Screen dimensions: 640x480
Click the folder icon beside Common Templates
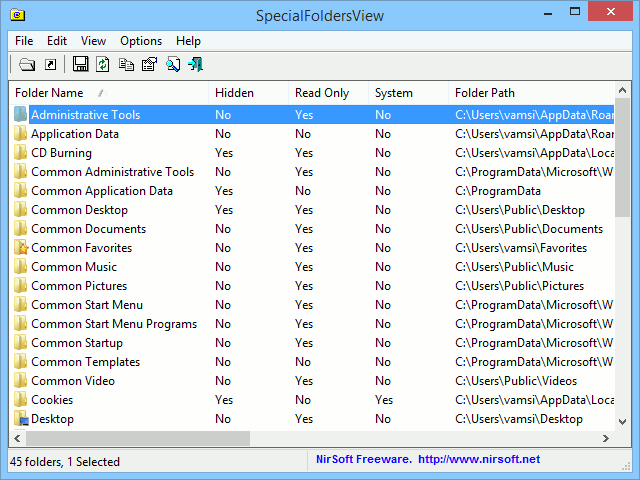point(20,362)
